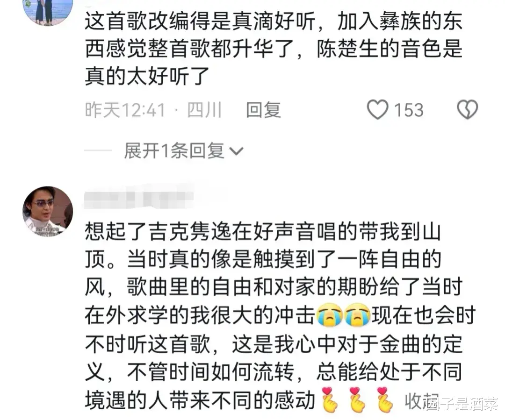Screen dimensions: 505x420
Task: Select the text line mentioning 陈楚生
Action: 274,50
